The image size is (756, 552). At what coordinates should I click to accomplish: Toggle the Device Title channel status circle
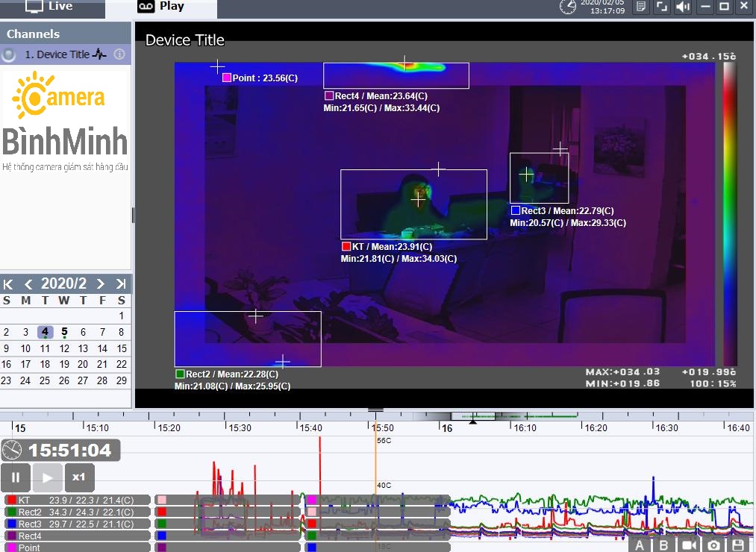[8, 55]
